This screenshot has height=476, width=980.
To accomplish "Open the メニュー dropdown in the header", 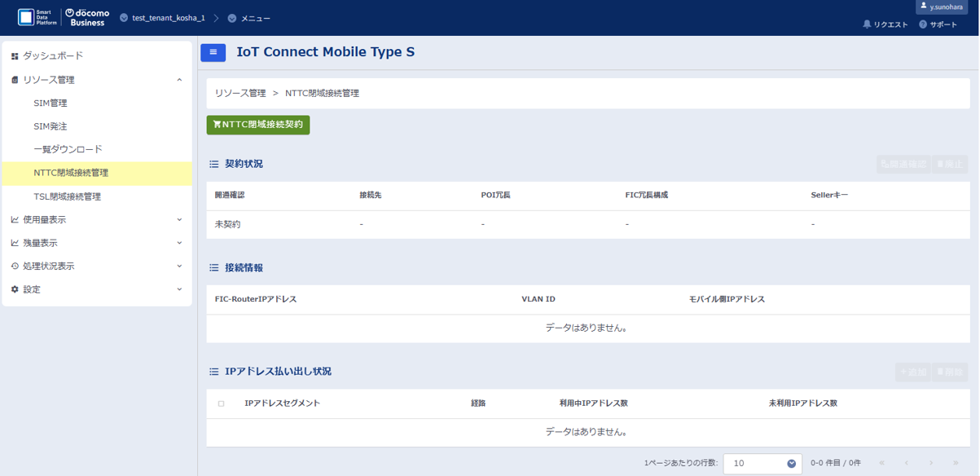I will [249, 18].
